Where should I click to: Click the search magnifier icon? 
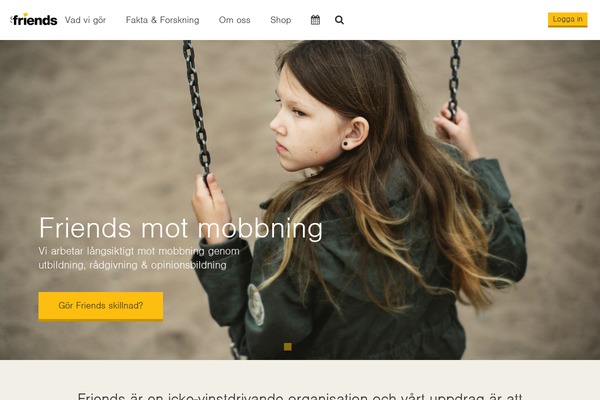click(339, 20)
